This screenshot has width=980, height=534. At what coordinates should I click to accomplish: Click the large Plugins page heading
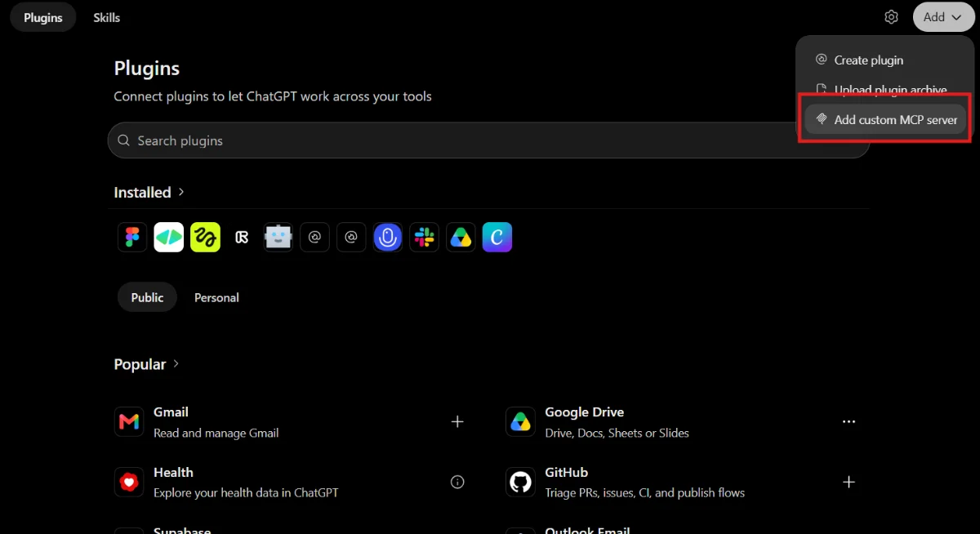pyautogui.click(x=146, y=68)
